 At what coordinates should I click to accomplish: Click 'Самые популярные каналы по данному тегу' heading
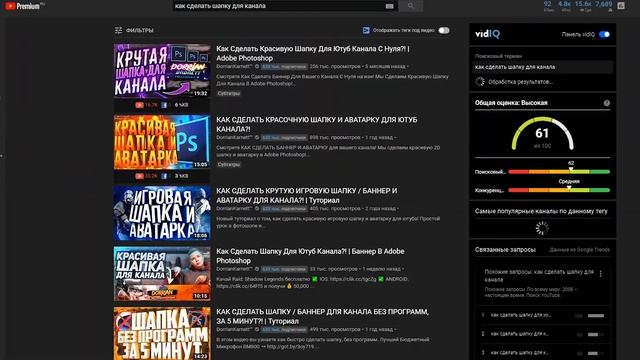coord(541,211)
